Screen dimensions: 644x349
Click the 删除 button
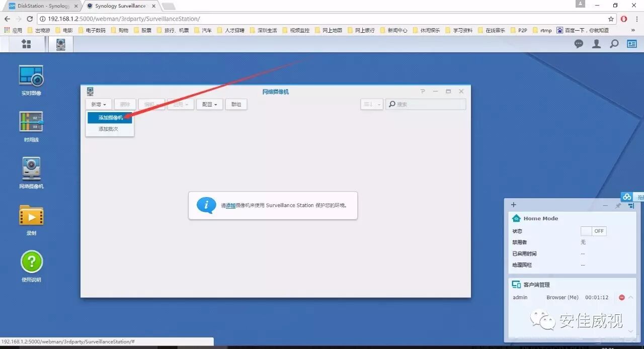pyautogui.click(x=125, y=104)
